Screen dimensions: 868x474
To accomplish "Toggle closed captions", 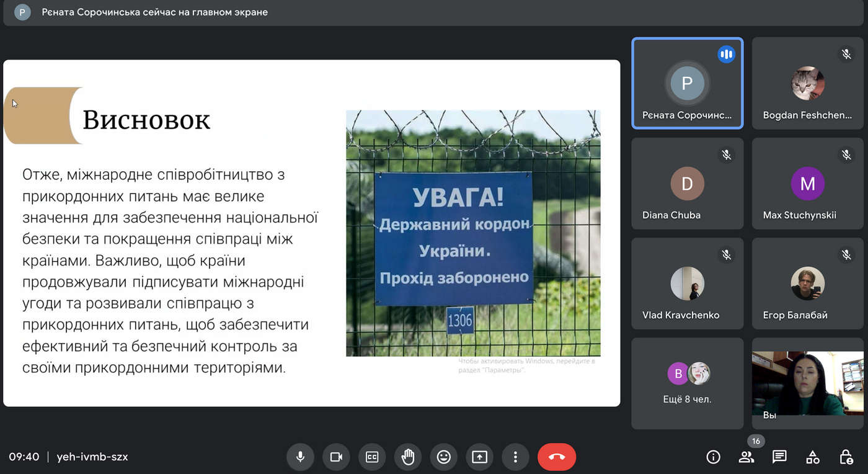I will coord(372,457).
